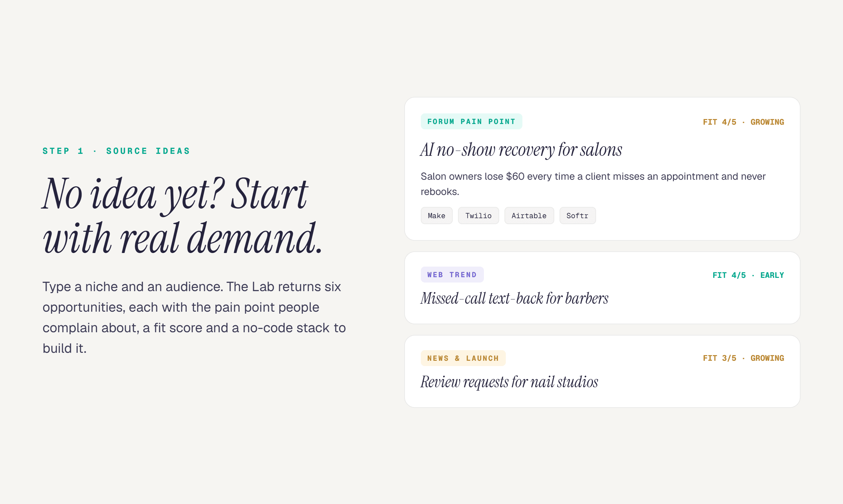
Task: Select the Make stack tag
Action: pyautogui.click(x=436, y=216)
